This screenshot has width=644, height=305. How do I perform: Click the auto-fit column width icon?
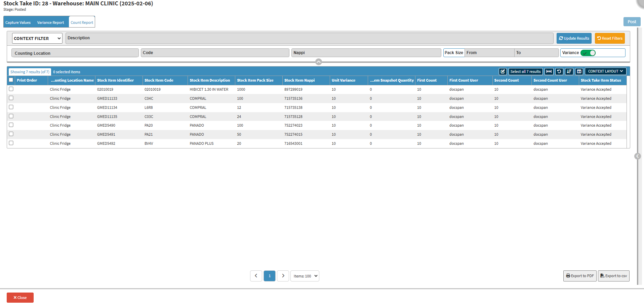pos(549,72)
